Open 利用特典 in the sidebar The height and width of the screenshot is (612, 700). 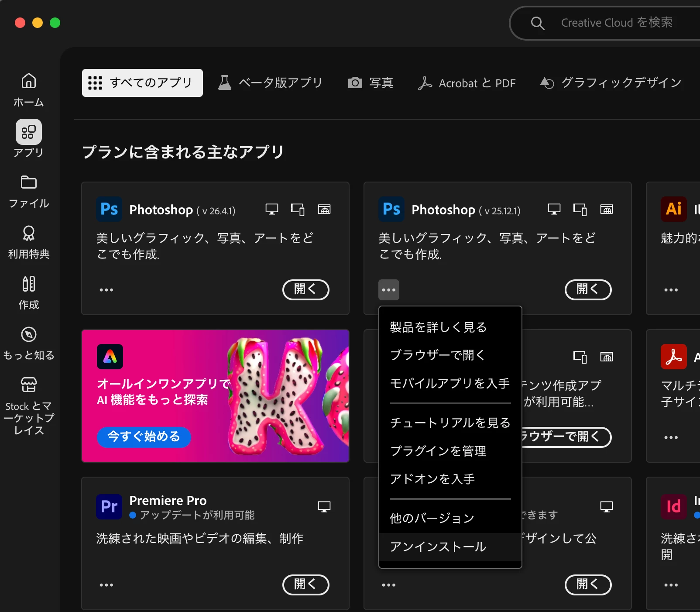(x=29, y=243)
